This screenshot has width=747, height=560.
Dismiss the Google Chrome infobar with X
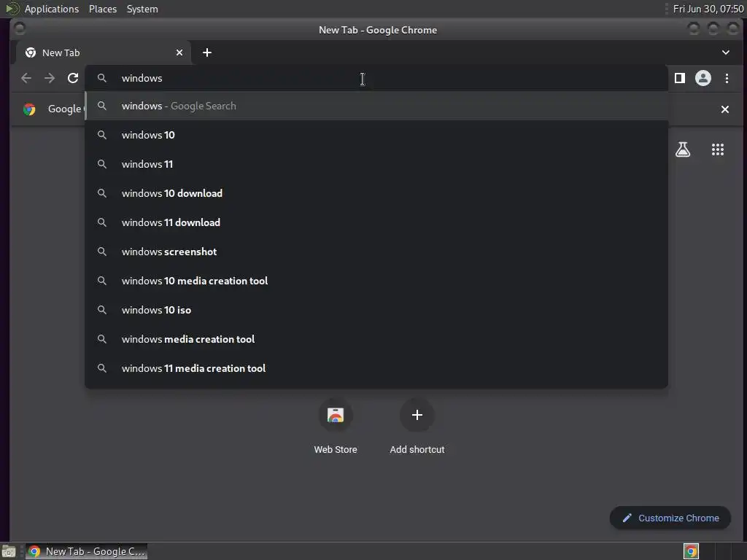(x=725, y=109)
